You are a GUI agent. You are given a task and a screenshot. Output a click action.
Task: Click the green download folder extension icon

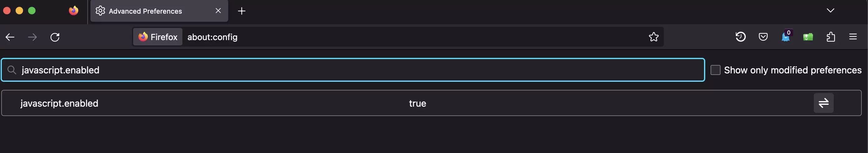point(808,37)
